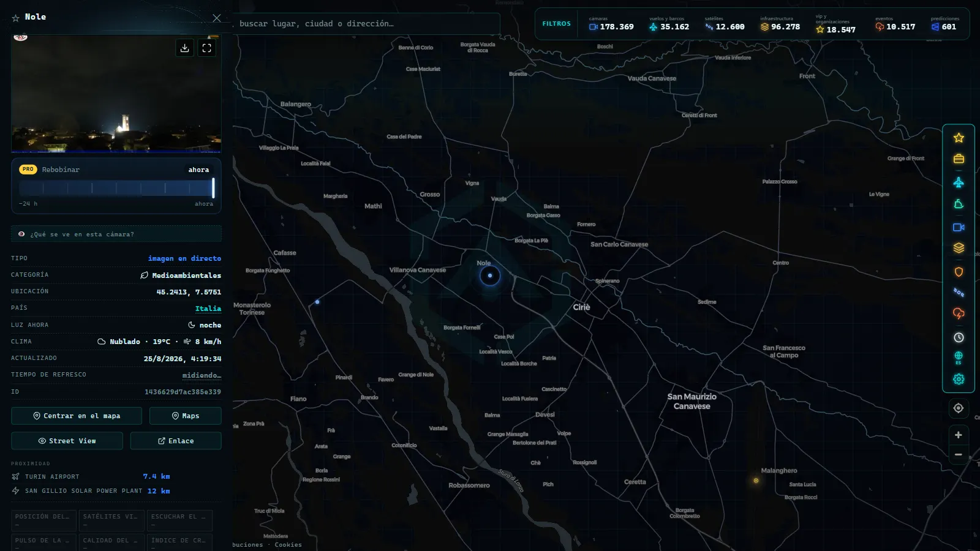Click the locate-me target button
The width and height of the screenshot is (980, 551).
pos(959,408)
